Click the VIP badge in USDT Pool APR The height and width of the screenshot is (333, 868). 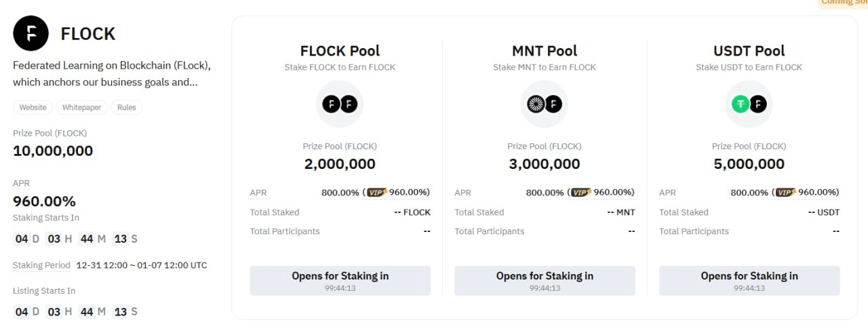click(785, 193)
